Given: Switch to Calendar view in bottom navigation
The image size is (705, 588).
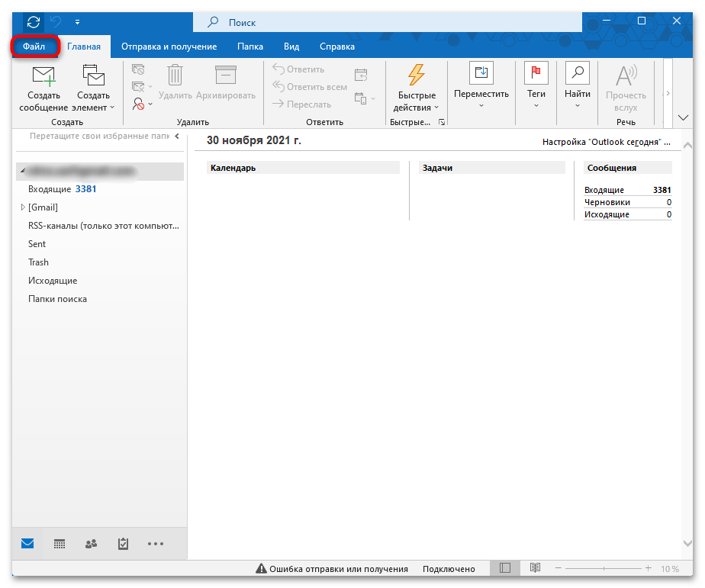Looking at the screenshot, I should 60,544.
